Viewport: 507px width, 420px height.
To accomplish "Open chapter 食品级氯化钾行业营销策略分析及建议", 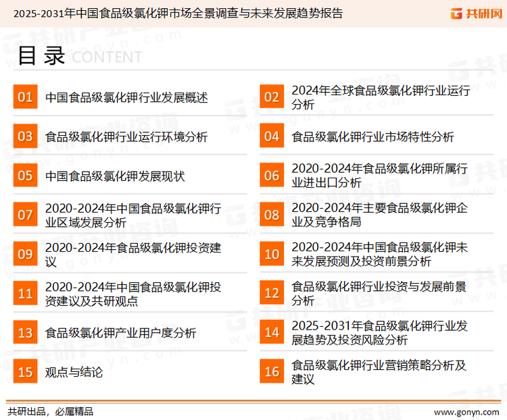I will coord(379,372).
